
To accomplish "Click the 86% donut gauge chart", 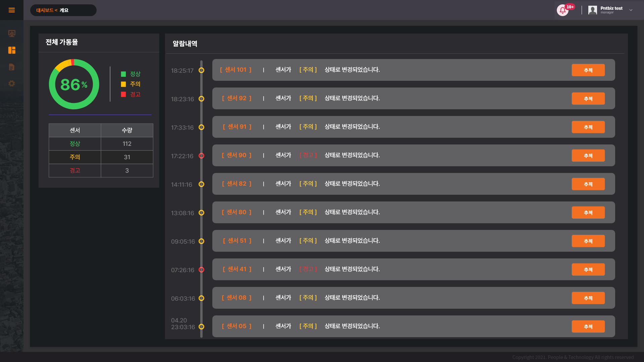I will point(74,84).
